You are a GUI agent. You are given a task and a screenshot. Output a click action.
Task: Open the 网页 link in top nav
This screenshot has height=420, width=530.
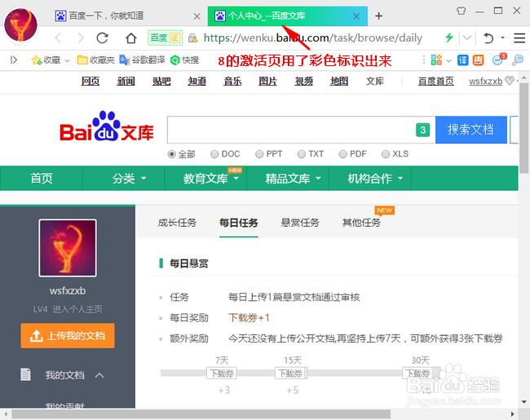pos(91,82)
